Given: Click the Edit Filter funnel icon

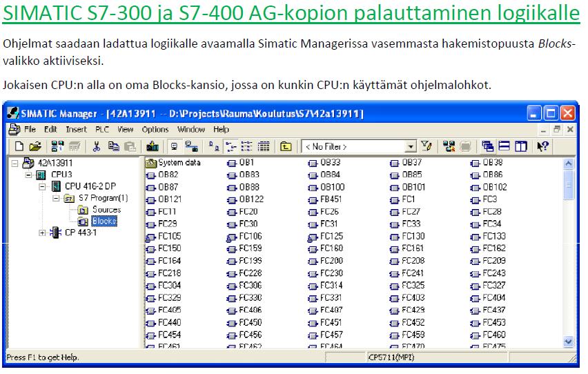Looking at the screenshot, I should tap(427, 146).
